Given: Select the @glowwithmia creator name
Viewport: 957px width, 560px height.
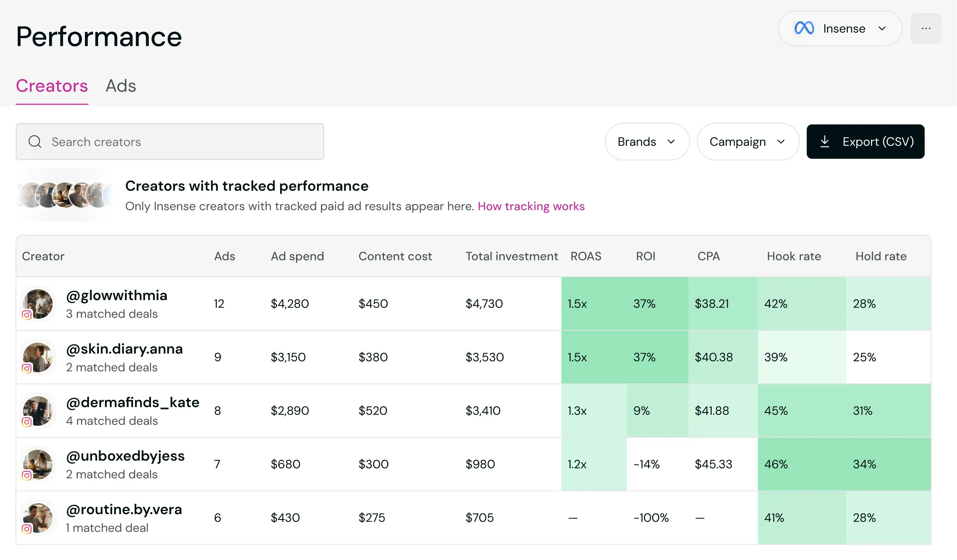Looking at the screenshot, I should 117,296.
